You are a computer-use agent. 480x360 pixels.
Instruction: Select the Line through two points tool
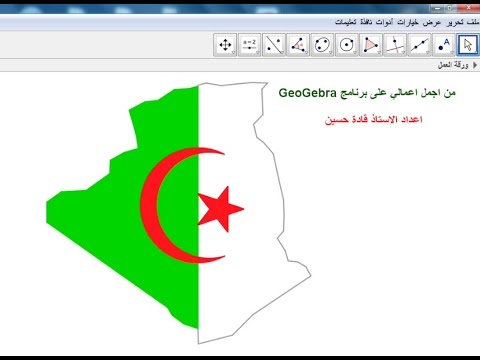(419, 45)
